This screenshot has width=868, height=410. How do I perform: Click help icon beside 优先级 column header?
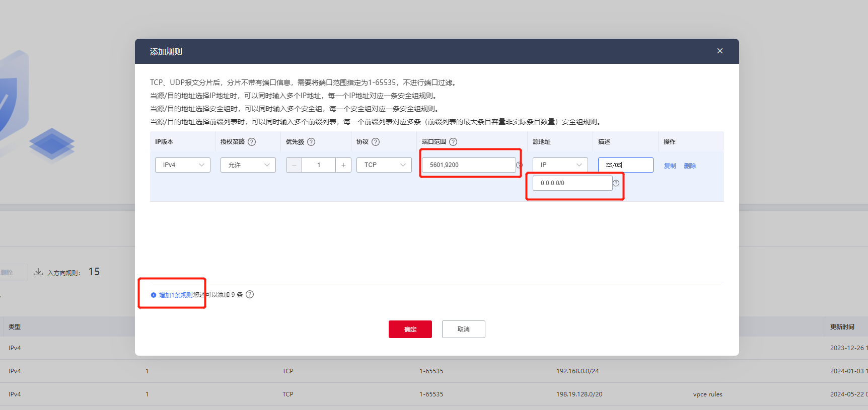(x=311, y=142)
